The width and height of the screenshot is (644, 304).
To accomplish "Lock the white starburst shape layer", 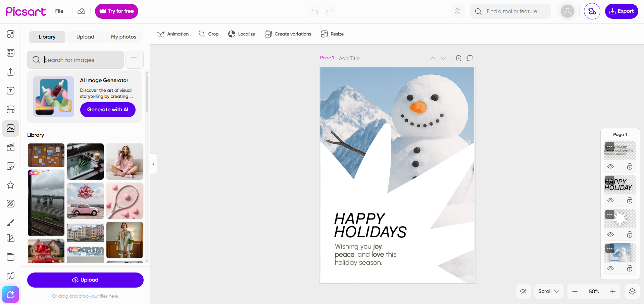I will coord(630,235).
